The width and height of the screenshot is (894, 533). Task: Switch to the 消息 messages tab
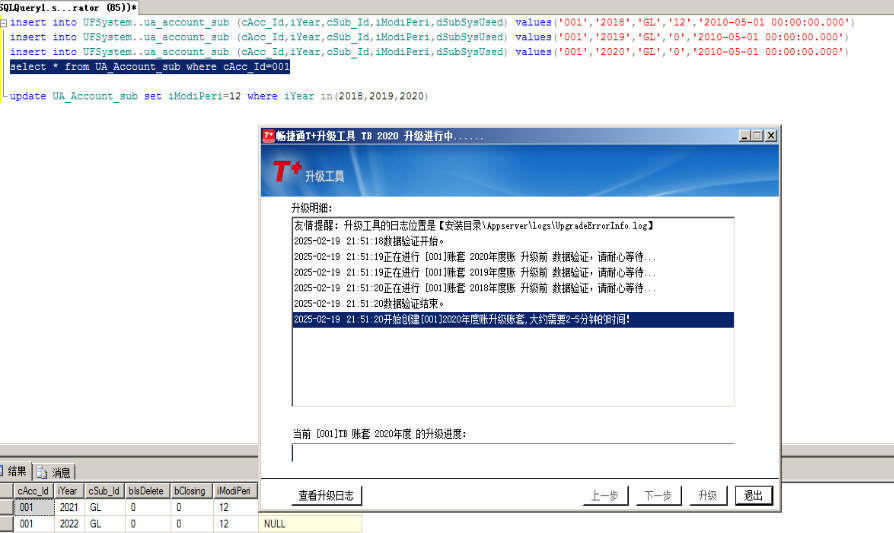(54, 472)
